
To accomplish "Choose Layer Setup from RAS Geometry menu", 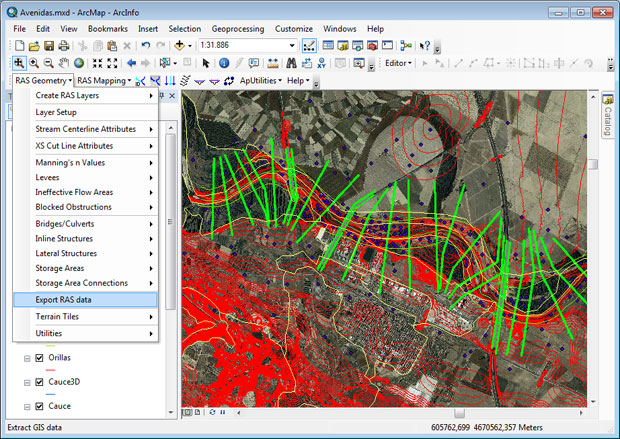I will pos(85,112).
